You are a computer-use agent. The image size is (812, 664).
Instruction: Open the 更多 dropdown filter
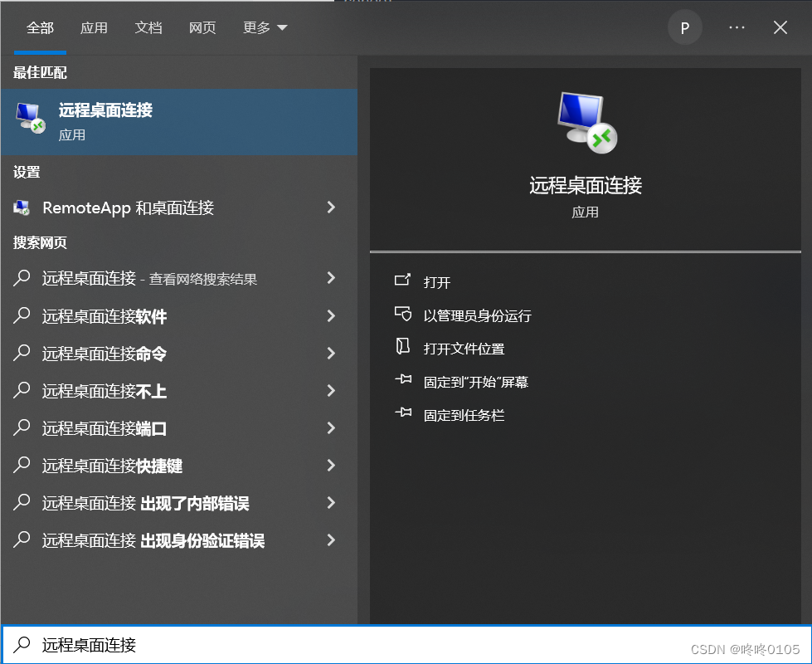pos(265,27)
